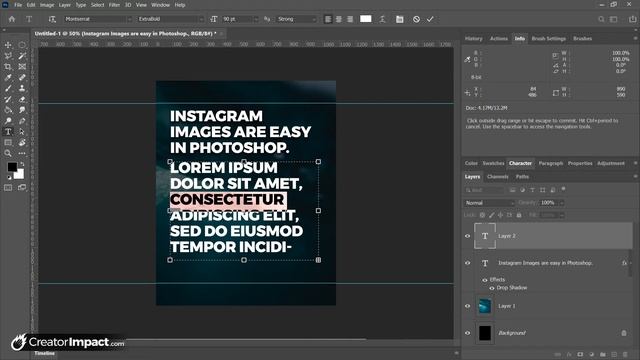Click the Layer 1 thumbnail
Screen dimensions: 640x360
pyautogui.click(x=485, y=306)
